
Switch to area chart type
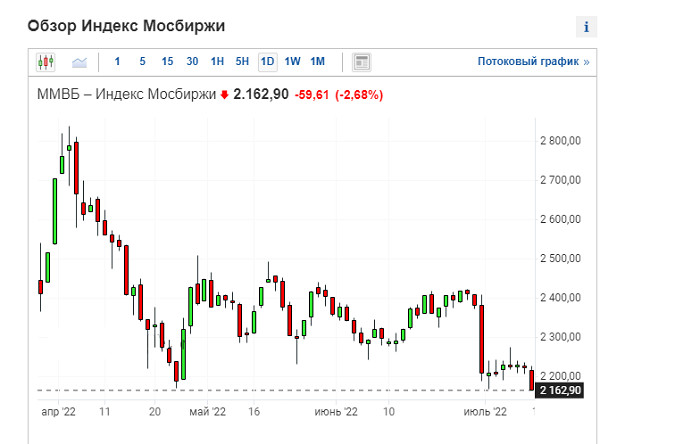point(79,62)
